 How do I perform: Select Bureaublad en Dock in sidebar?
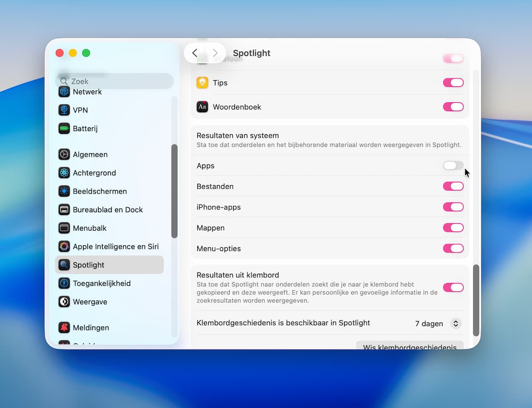[x=108, y=210]
